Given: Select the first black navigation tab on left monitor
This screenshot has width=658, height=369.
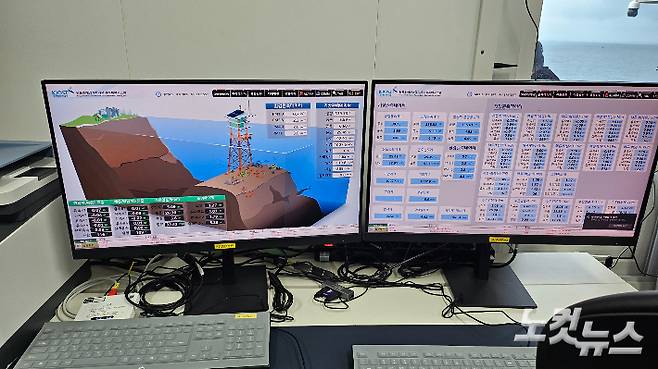Looking at the screenshot, I should point(221,93).
